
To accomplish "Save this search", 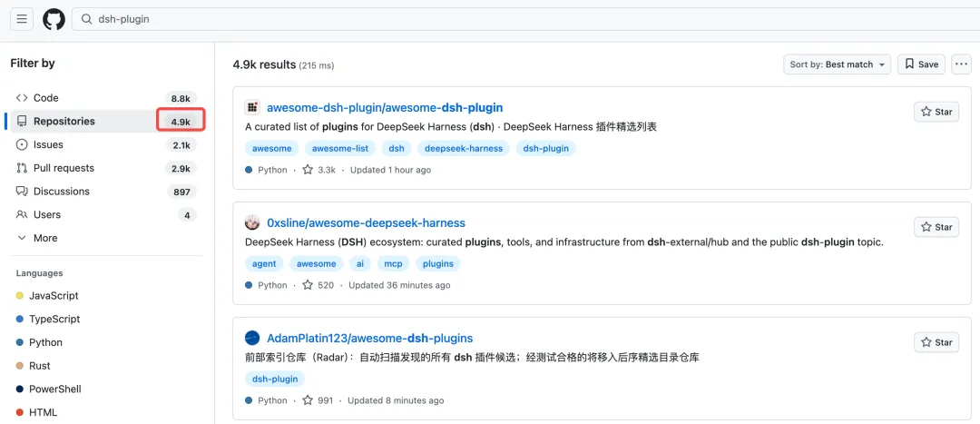I will click(x=921, y=64).
